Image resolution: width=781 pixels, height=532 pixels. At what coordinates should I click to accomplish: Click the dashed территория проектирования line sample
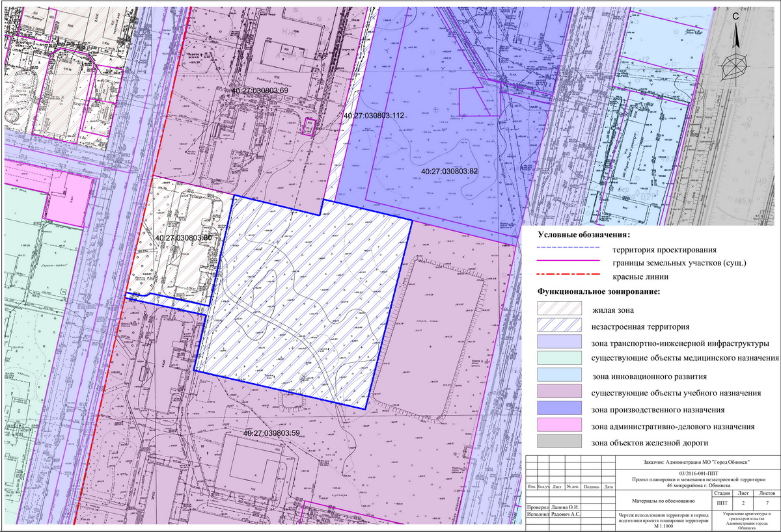coord(567,248)
